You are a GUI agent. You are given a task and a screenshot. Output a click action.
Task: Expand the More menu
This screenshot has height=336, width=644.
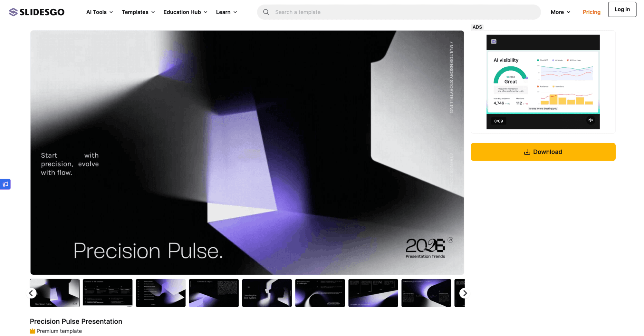tap(561, 12)
